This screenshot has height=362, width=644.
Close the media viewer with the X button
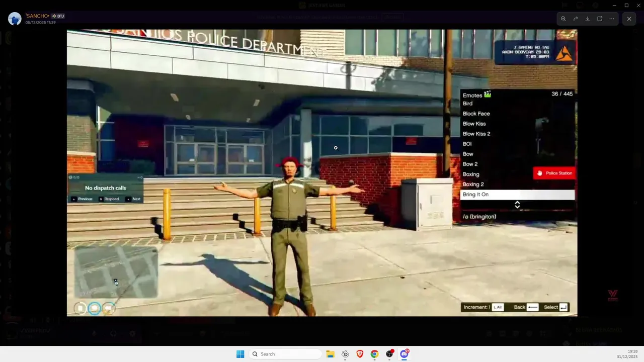[x=629, y=19]
